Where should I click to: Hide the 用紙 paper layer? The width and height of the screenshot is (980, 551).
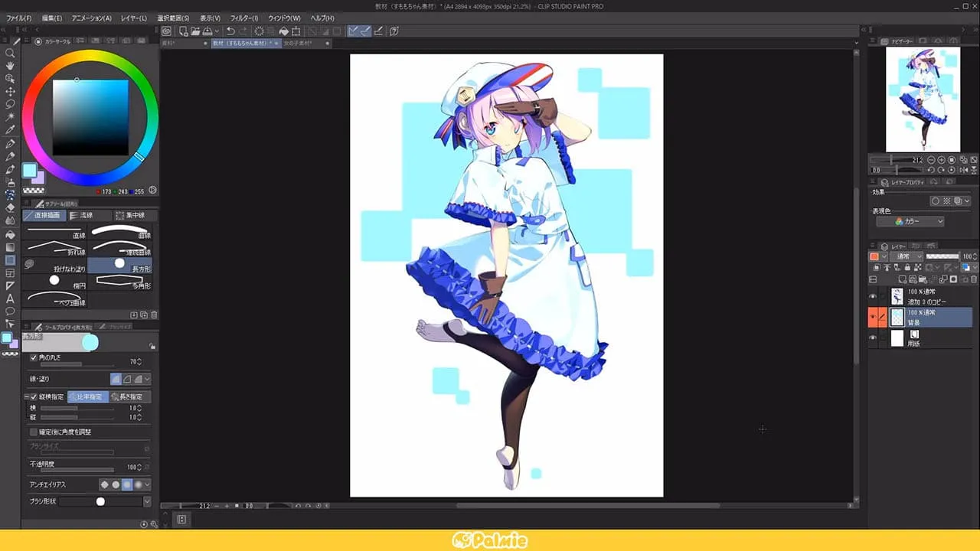(874, 336)
